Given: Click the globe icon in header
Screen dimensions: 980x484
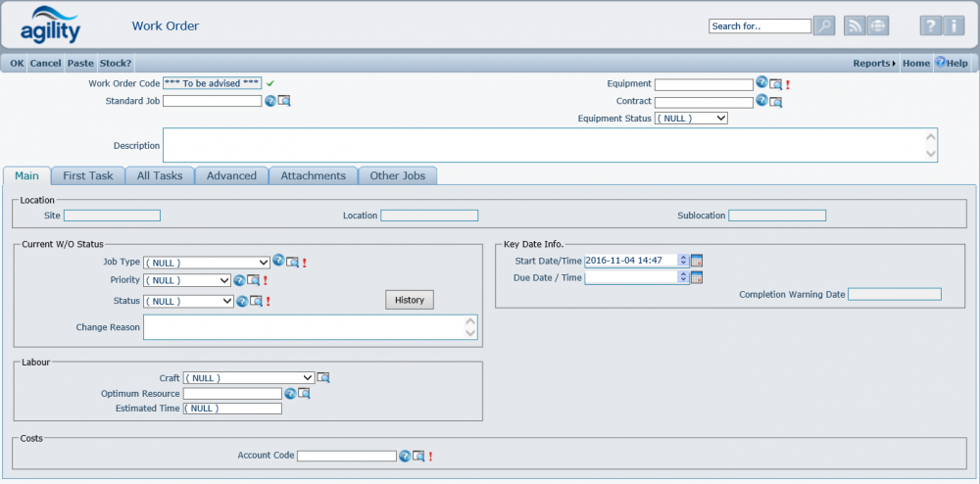Looking at the screenshot, I should pos(878,26).
